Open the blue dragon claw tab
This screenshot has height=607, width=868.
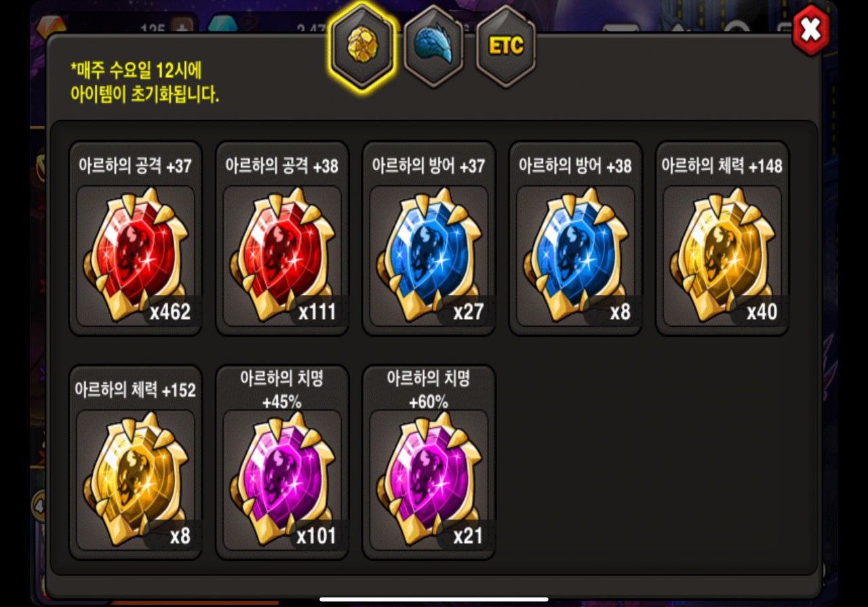(x=434, y=45)
